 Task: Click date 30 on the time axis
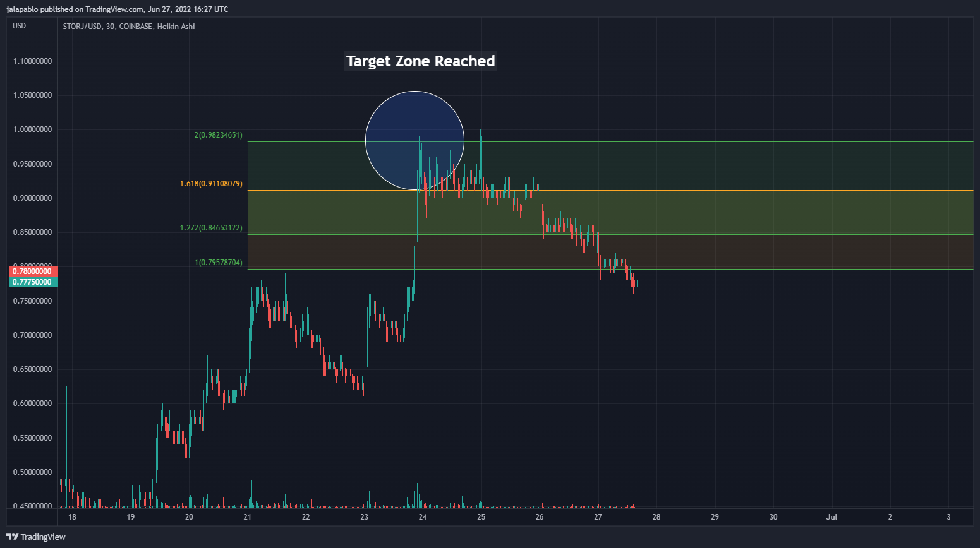[773, 517]
